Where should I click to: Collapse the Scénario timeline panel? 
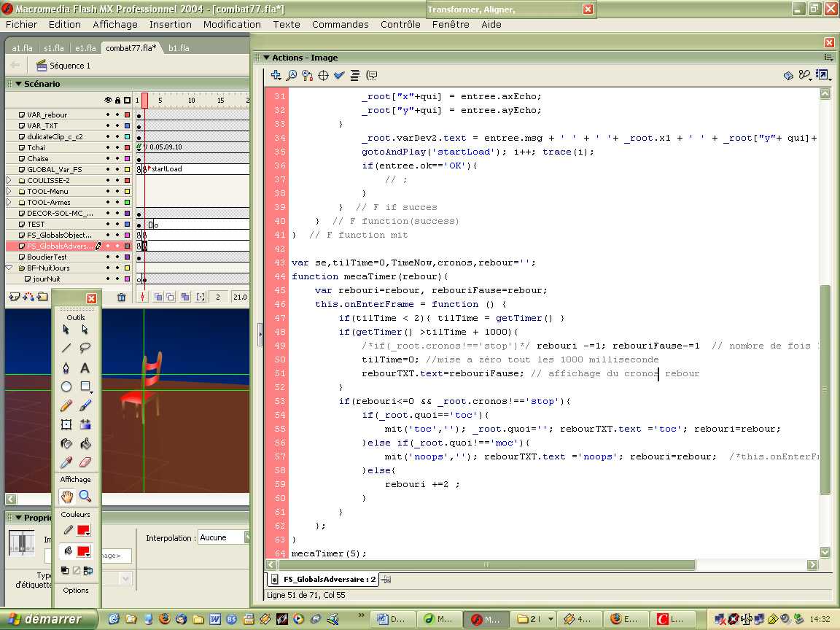coord(19,84)
